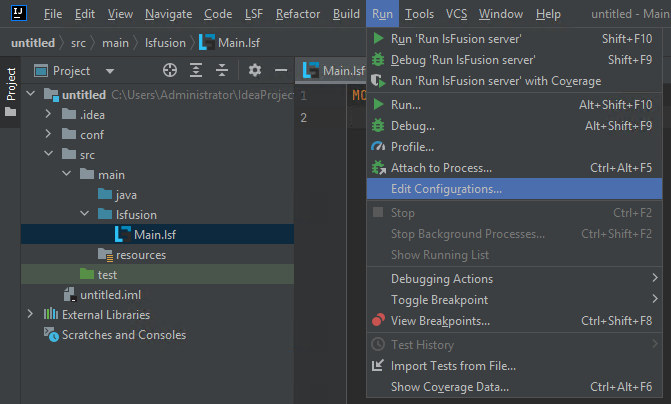Open Project panel settings gear
The image size is (671, 404).
coord(255,70)
